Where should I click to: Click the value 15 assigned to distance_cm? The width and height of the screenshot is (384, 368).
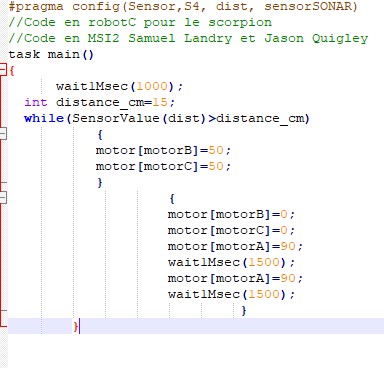(160, 102)
